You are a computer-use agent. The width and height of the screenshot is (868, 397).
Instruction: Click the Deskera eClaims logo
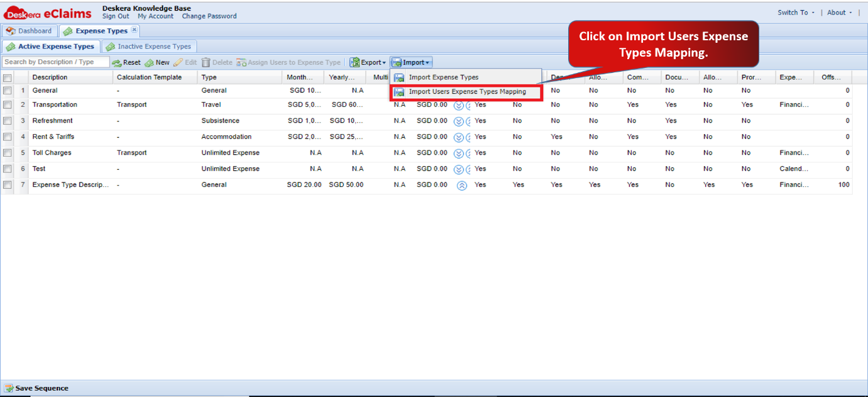(x=48, y=13)
